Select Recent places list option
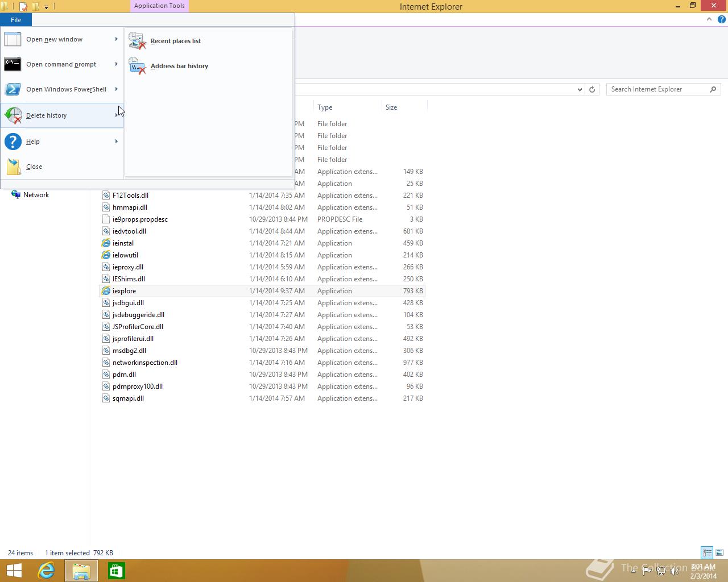Screen dimensions: 728x582 point(208,41)
